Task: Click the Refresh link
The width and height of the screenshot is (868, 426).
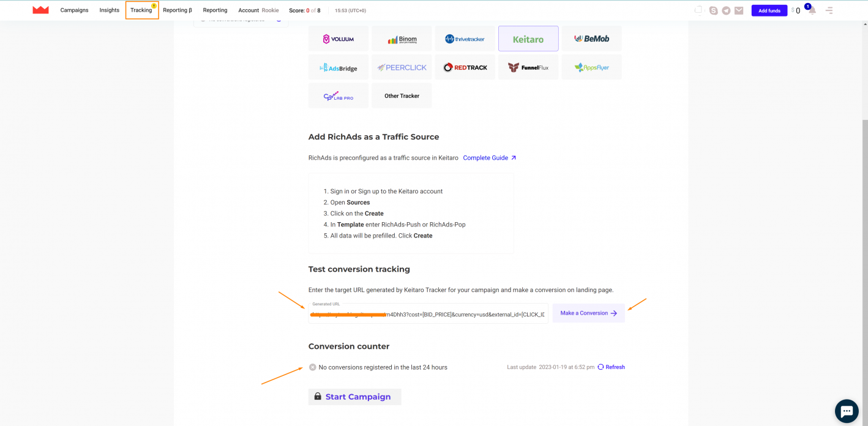Action: 615,367
